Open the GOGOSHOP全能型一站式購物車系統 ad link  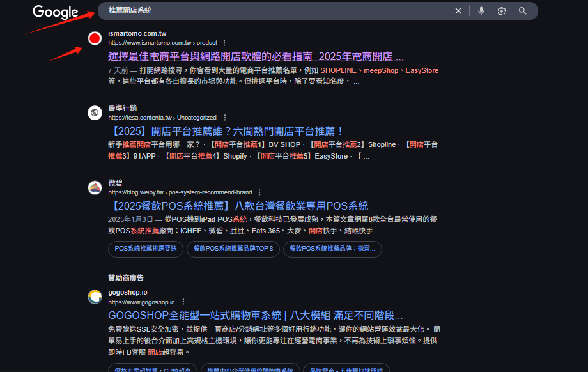click(256, 315)
